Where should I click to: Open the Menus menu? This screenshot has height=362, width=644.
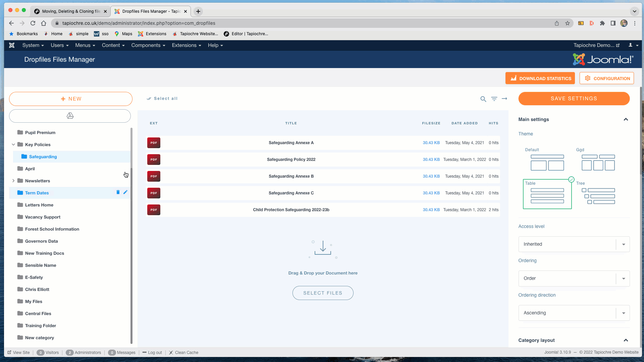(85, 45)
